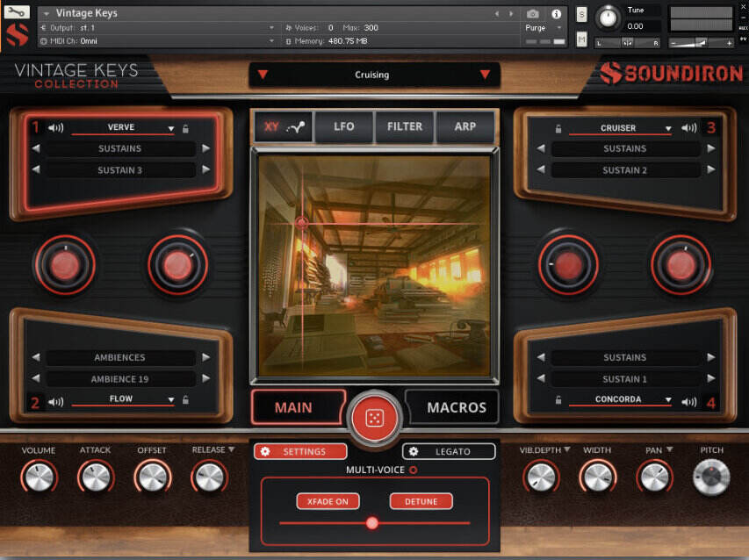Take a snapshot with the camera icon
749x560 pixels.
point(534,12)
